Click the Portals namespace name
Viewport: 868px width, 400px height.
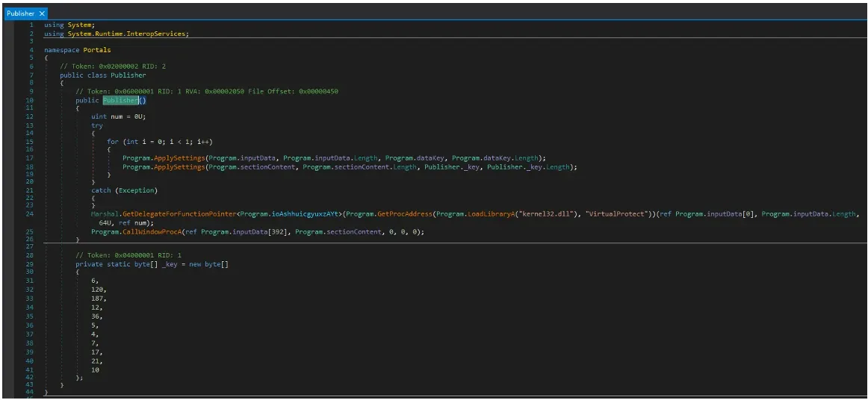[97, 50]
